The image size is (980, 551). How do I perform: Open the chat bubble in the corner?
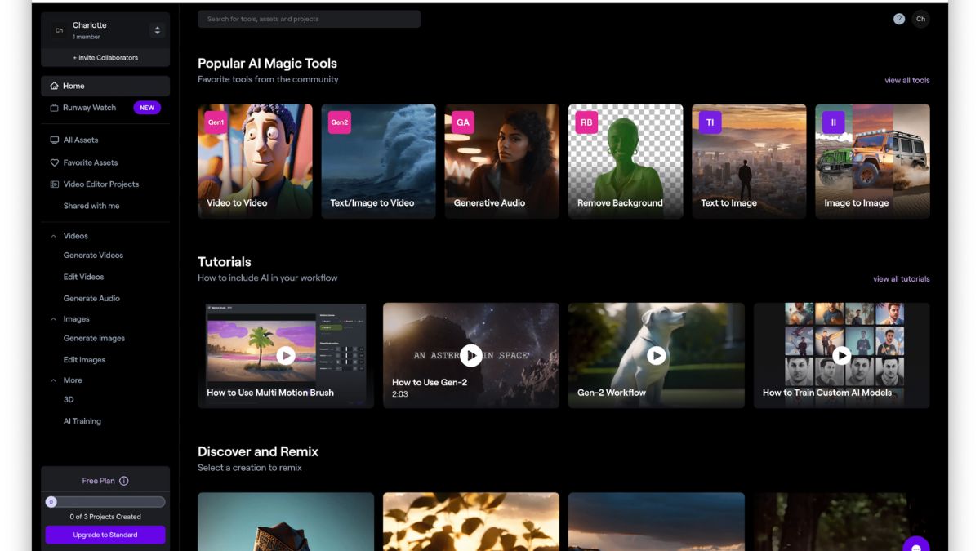916,544
